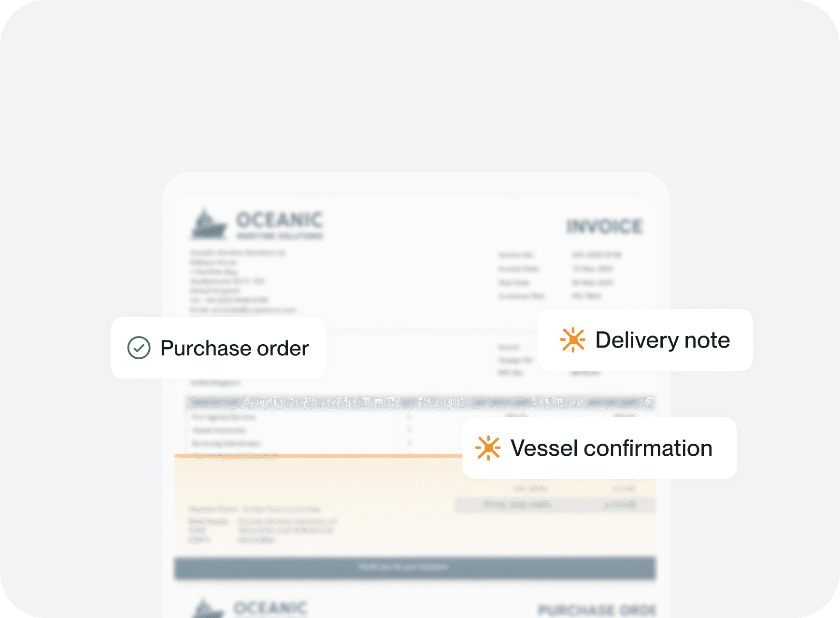The width and height of the screenshot is (840, 618).
Task: Click the Vessel confirmation chip card
Action: (599, 448)
